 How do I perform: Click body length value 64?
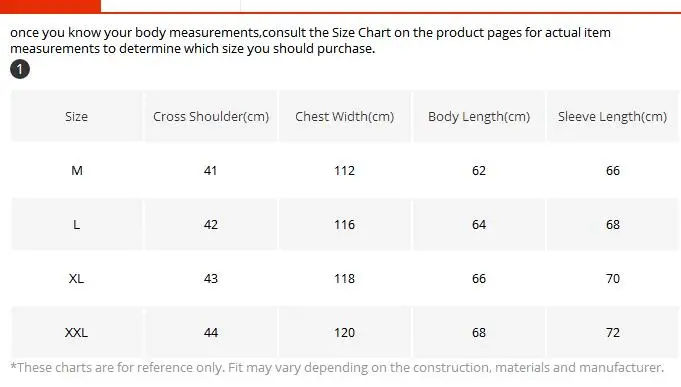(479, 225)
